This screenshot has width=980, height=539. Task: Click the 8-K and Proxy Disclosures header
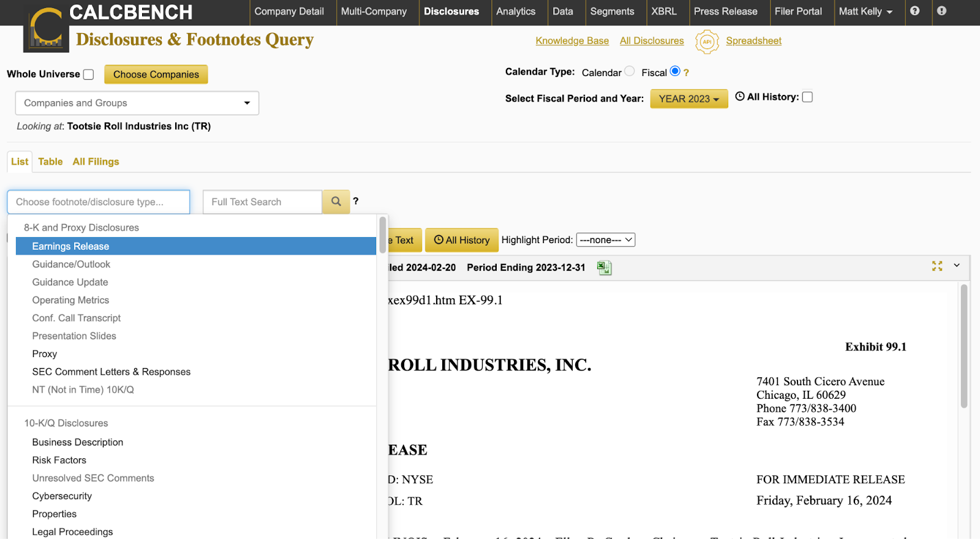coord(81,228)
